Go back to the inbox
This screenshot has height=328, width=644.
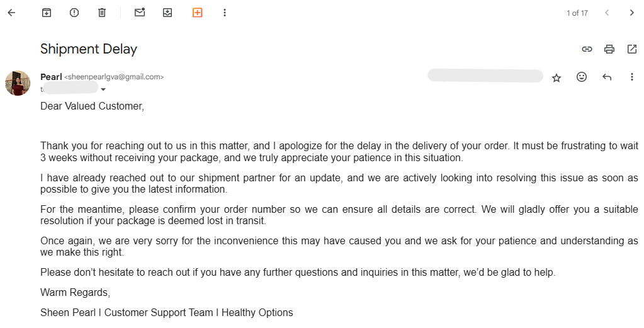(x=11, y=13)
